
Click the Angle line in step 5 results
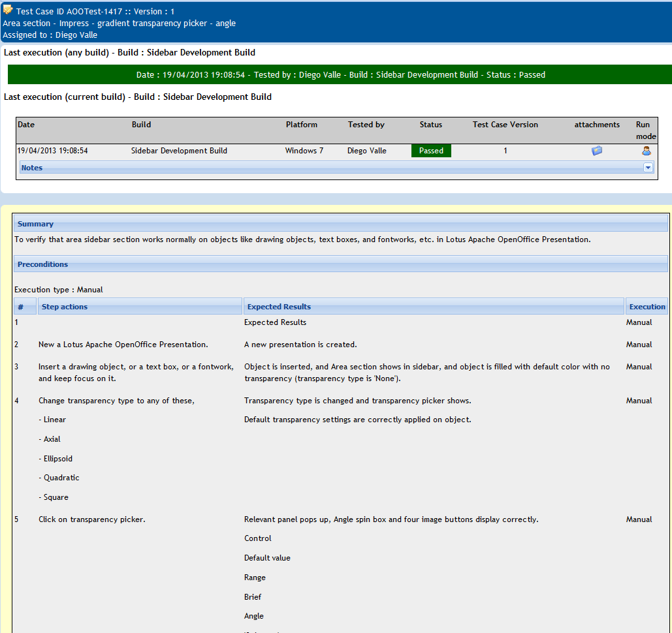pyautogui.click(x=254, y=616)
